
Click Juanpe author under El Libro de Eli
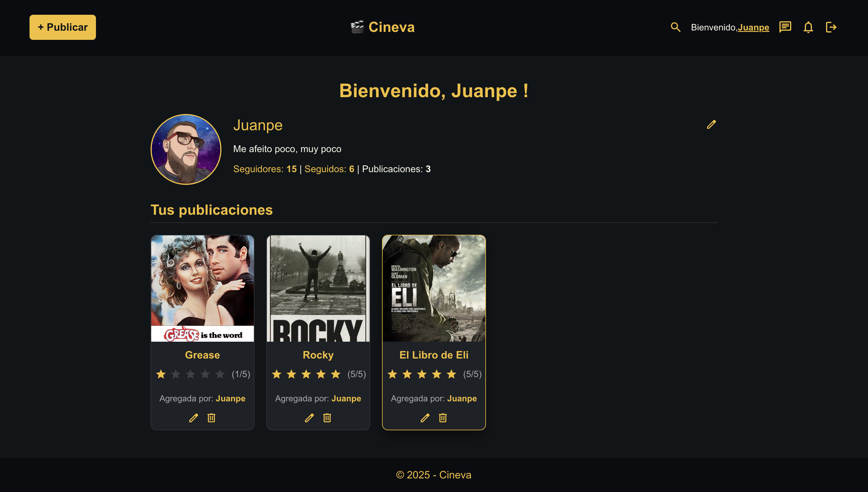(462, 398)
